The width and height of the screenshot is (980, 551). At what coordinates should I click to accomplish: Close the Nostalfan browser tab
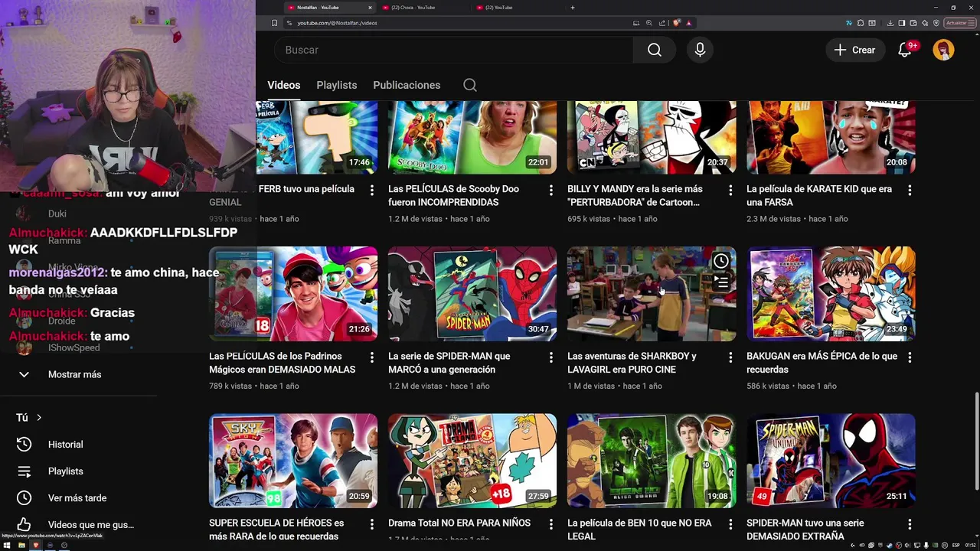coord(370,8)
